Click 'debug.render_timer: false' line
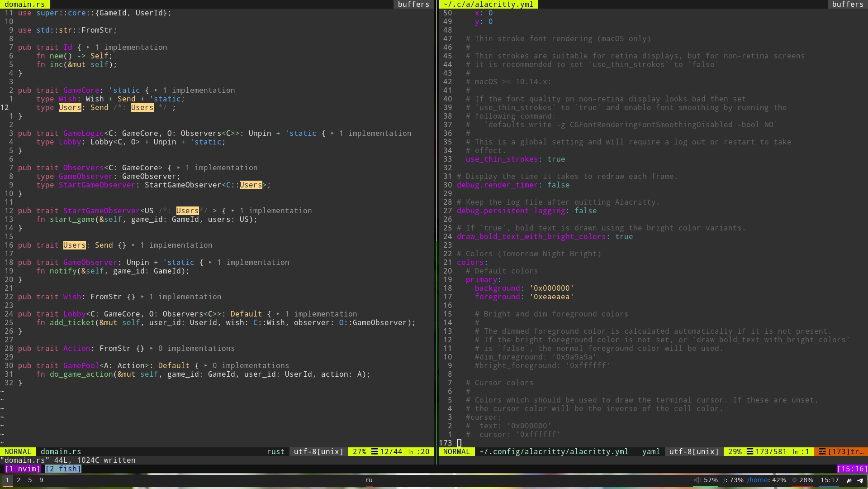Screen dimensions: 868x489 (513, 185)
